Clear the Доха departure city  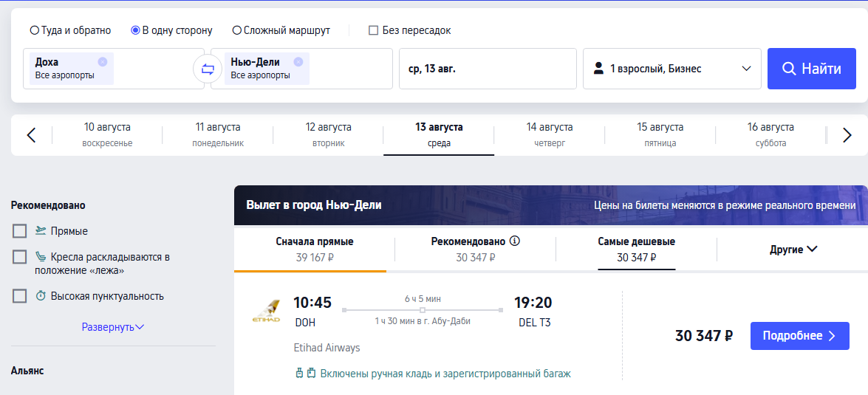(103, 62)
